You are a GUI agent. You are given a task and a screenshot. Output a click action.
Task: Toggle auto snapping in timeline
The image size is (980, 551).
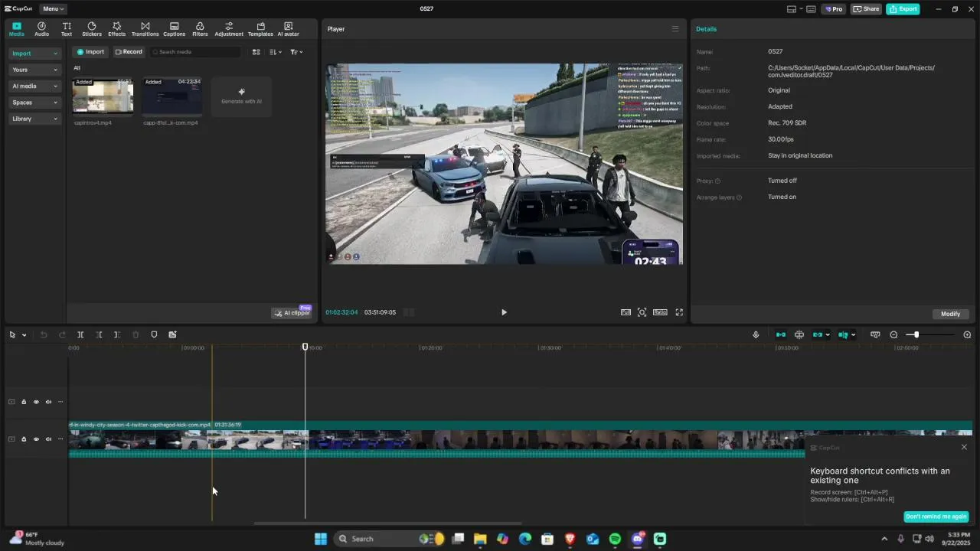tap(799, 334)
